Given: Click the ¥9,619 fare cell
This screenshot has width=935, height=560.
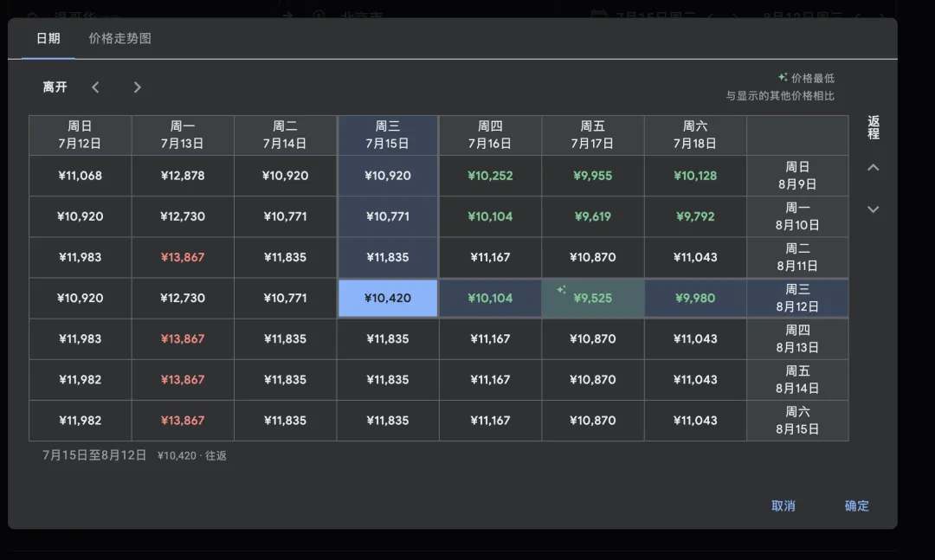Looking at the screenshot, I should click(593, 216).
